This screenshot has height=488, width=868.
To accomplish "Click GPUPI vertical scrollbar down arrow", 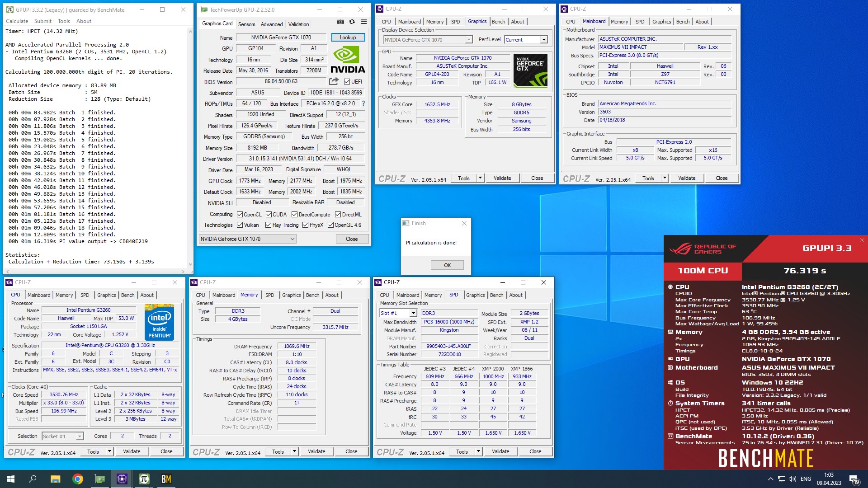I will pyautogui.click(x=190, y=264).
